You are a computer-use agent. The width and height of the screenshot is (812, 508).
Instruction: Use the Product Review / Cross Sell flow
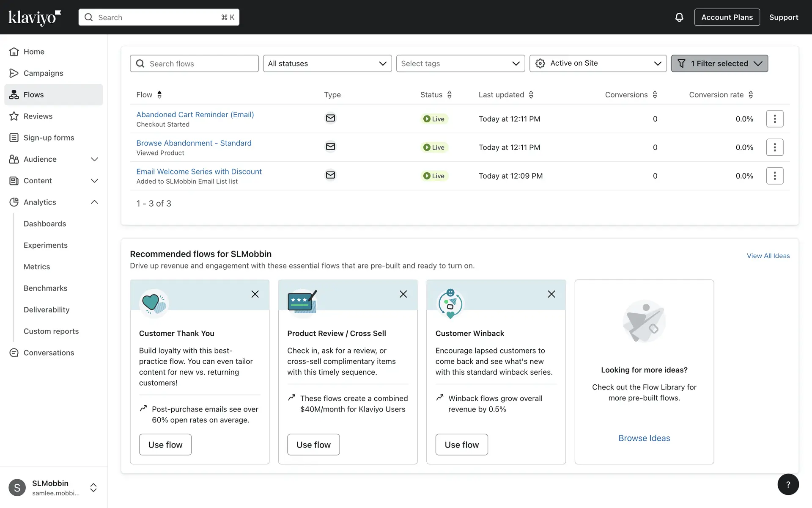click(313, 444)
